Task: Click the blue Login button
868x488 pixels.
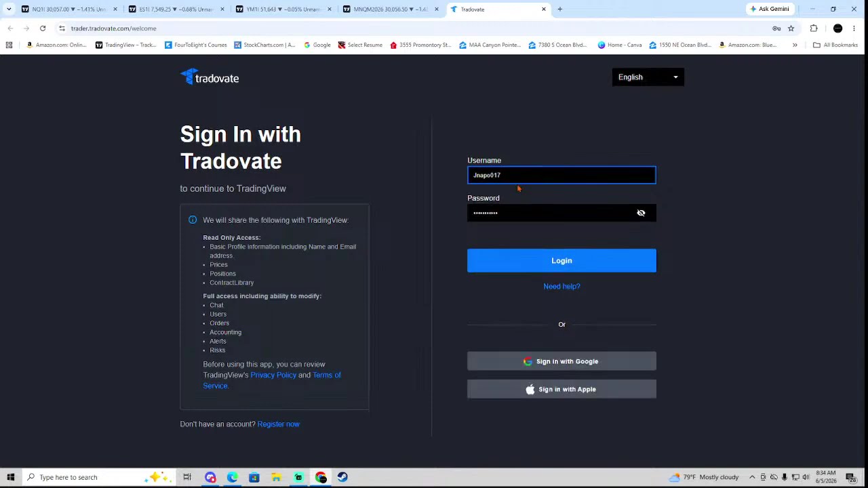Action: [561, 260]
